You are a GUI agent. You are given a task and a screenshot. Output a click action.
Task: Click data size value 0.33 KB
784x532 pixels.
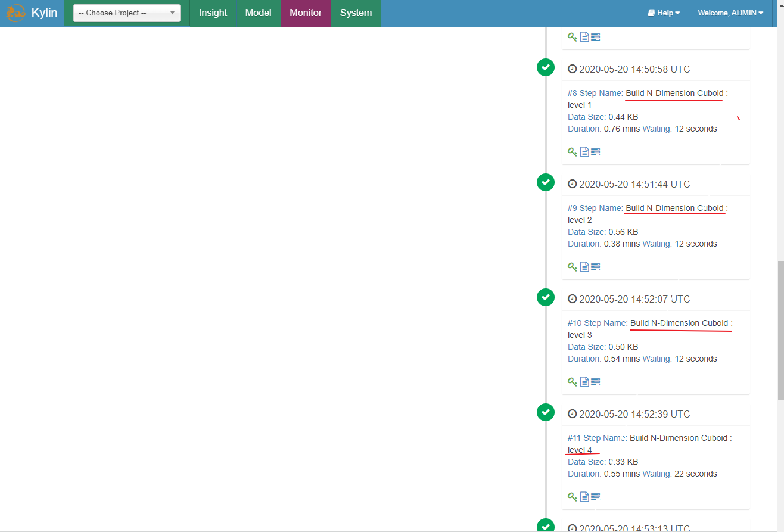point(623,462)
